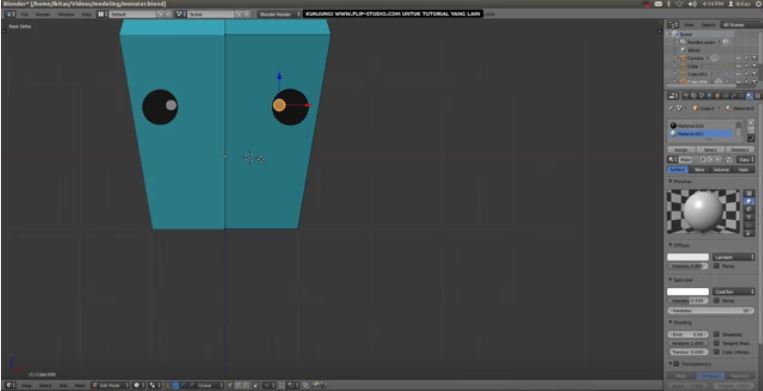Select Material.001 in the material list

[701, 133]
